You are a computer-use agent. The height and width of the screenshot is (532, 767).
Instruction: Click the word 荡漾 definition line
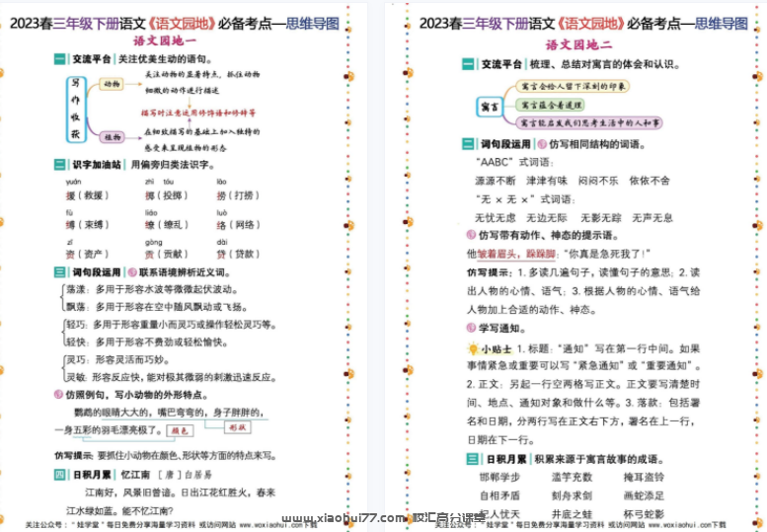tap(152, 289)
